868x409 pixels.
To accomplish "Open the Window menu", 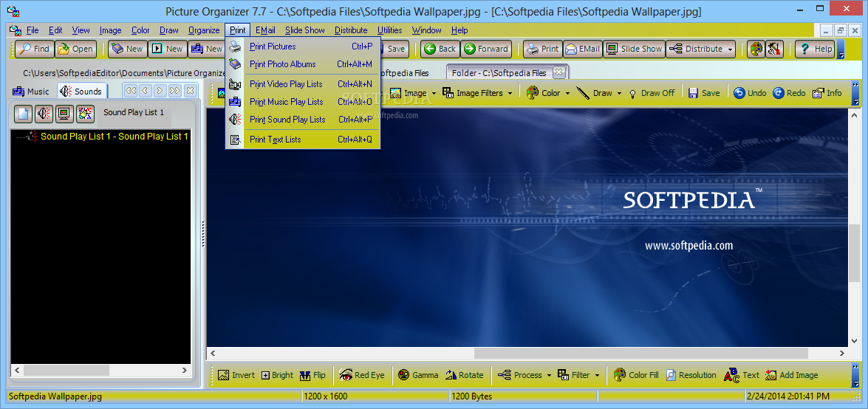I will pos(427,30).
